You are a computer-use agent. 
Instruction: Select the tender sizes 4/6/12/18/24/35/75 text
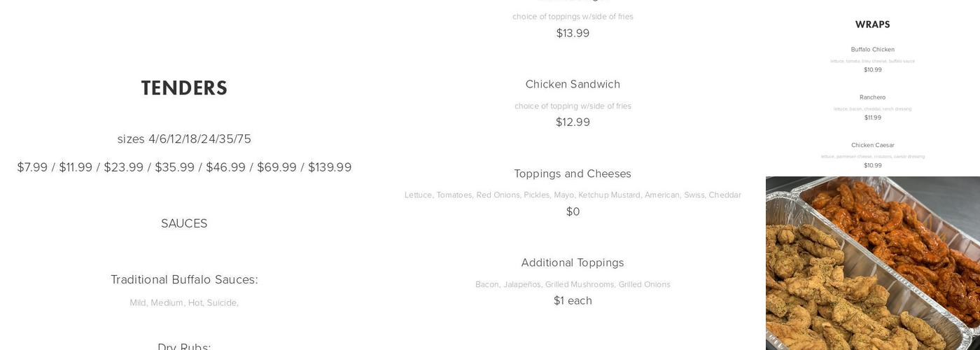[x=184, y=139]
